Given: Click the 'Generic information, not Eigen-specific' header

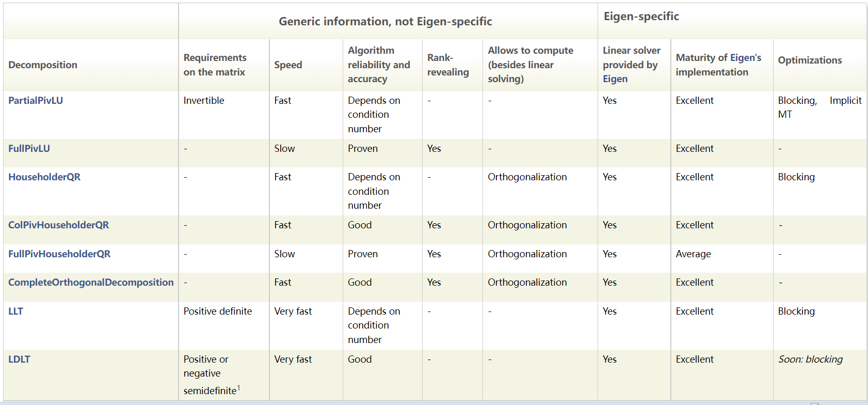Looking at the screenshot, I should [x=385, y=21].
